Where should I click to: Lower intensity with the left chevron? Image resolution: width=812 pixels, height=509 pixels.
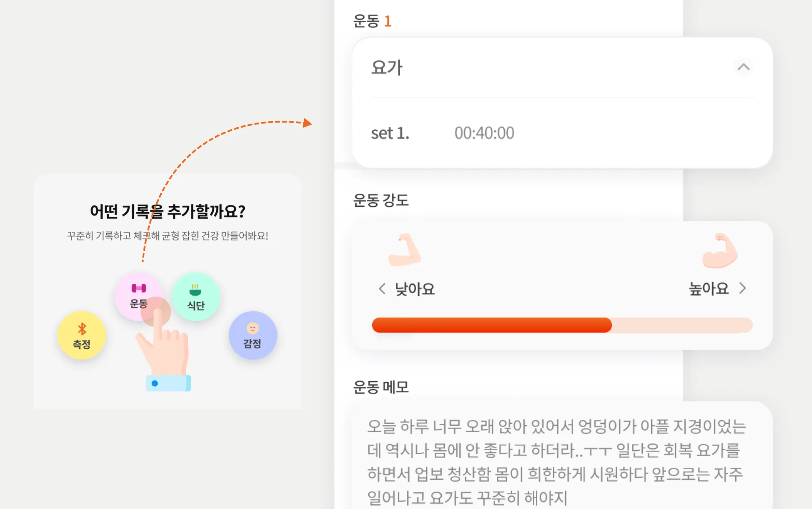(382, 289)
